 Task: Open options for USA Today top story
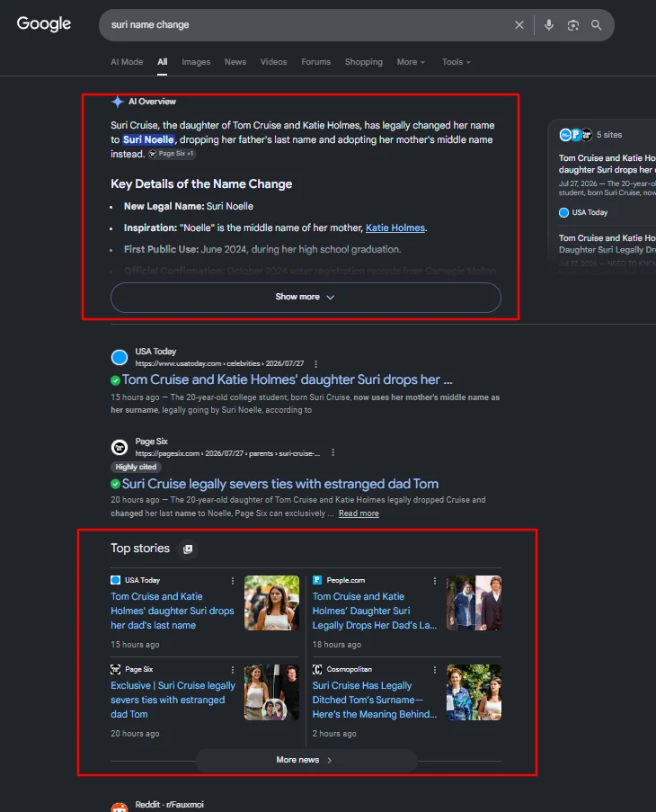pyautogui.click(x=233, y=581)
